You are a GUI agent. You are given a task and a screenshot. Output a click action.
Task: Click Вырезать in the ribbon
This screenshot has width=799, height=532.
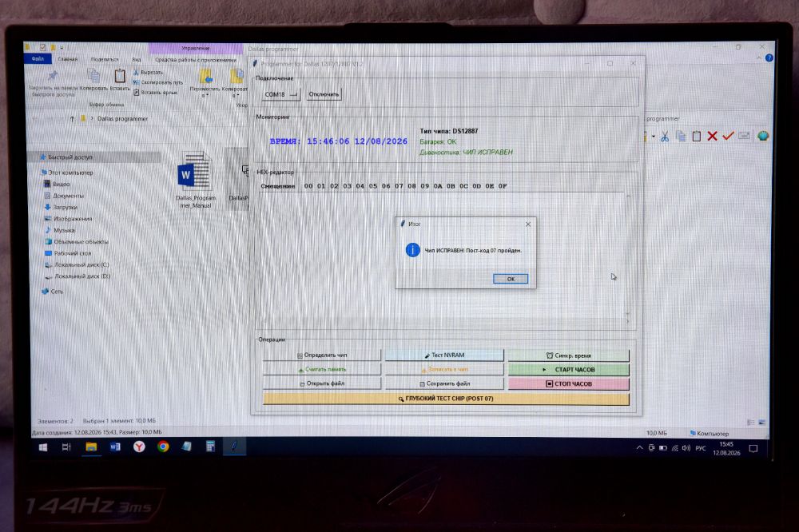[149, 73]
